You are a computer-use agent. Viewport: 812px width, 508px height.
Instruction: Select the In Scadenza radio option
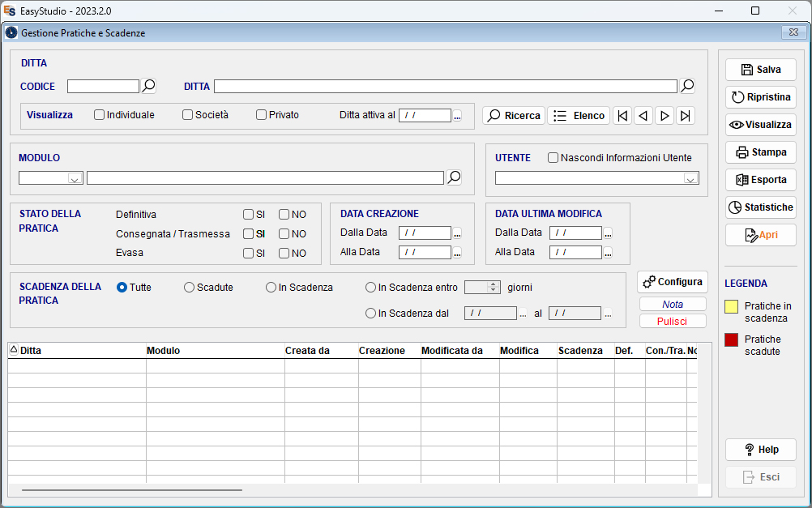pos(271,288)
